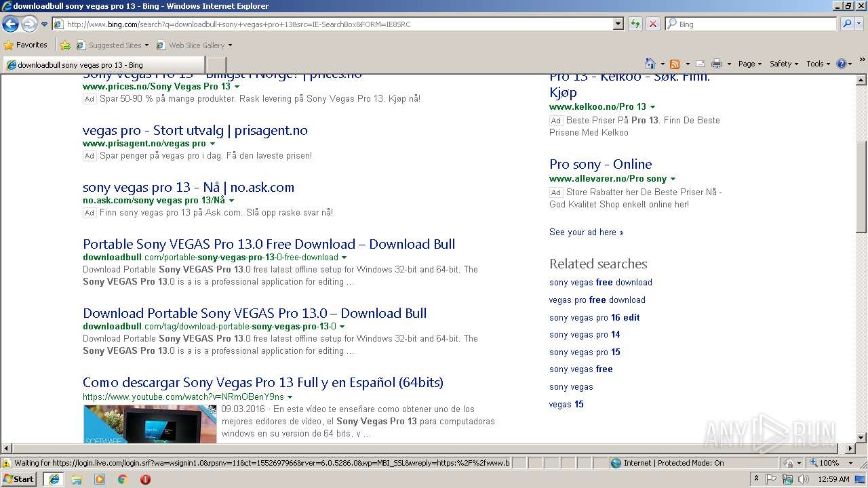Select related search sony vegas pro 16 edit
Screen dimensions: 868x488
click(594, 317)
